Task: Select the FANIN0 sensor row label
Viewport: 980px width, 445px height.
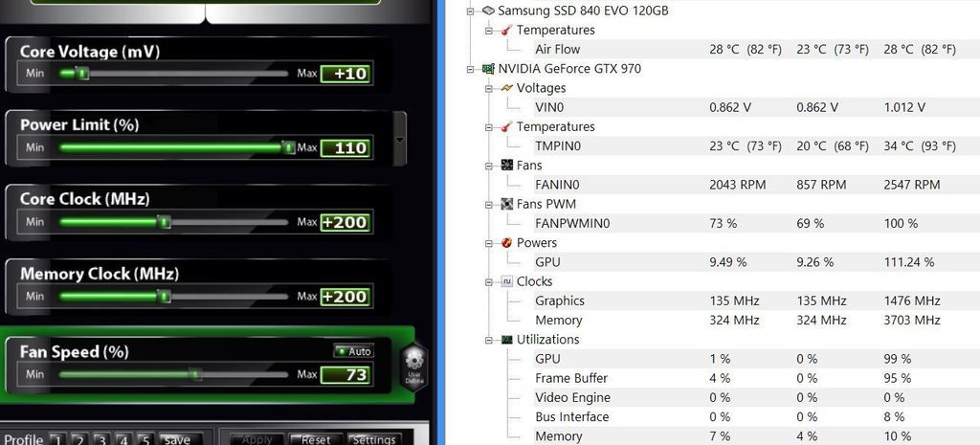Action: (557, 185)
